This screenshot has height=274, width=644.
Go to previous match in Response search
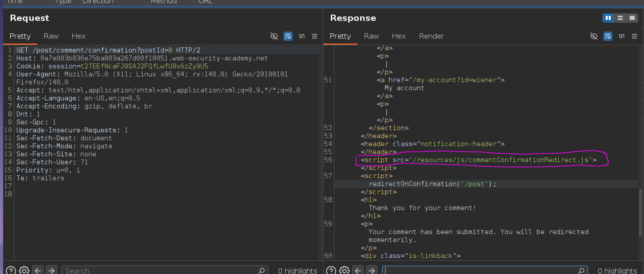click(x=358, y=270)
